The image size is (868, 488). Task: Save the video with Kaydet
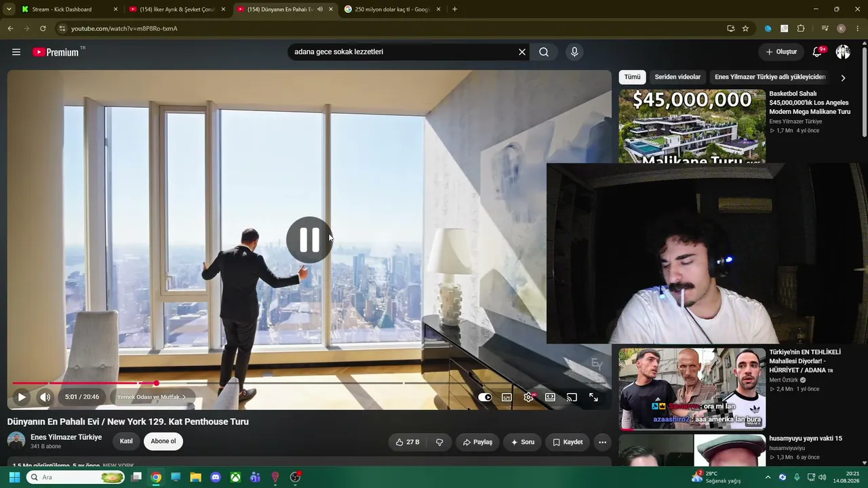pyautogui.click(x=568, y=442)
